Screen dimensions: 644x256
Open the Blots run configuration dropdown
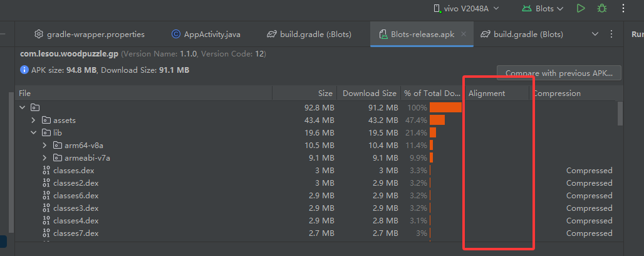pos(543,8)
